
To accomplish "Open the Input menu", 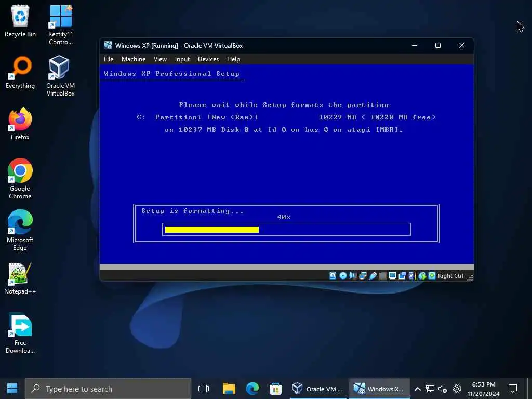I will coord(182,59).
